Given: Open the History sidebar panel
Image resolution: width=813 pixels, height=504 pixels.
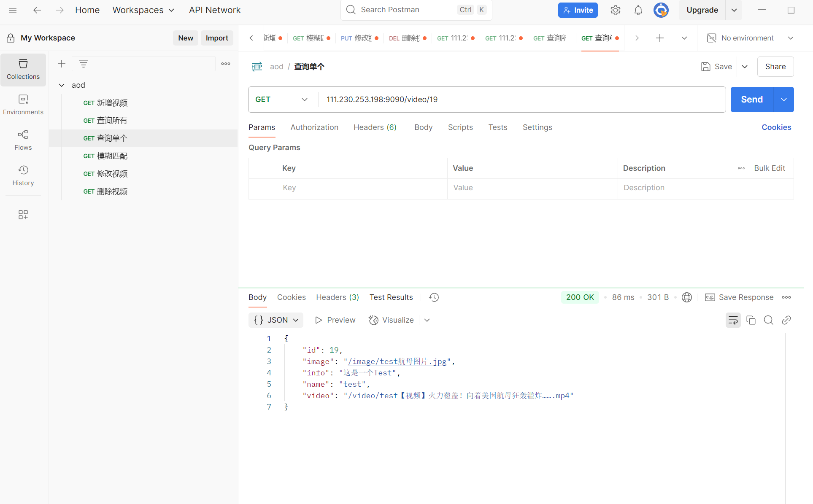Looking at the screenshot, I should [x=23, y=175].
